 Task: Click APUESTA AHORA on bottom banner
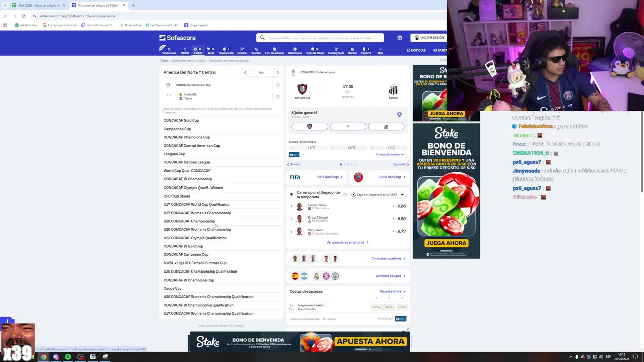[x=370, y=342]
